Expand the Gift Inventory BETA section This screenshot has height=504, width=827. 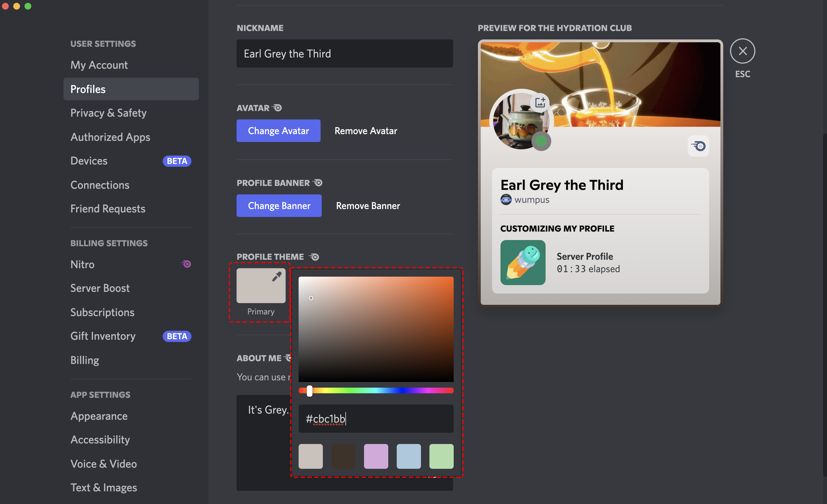click(103, 335)
